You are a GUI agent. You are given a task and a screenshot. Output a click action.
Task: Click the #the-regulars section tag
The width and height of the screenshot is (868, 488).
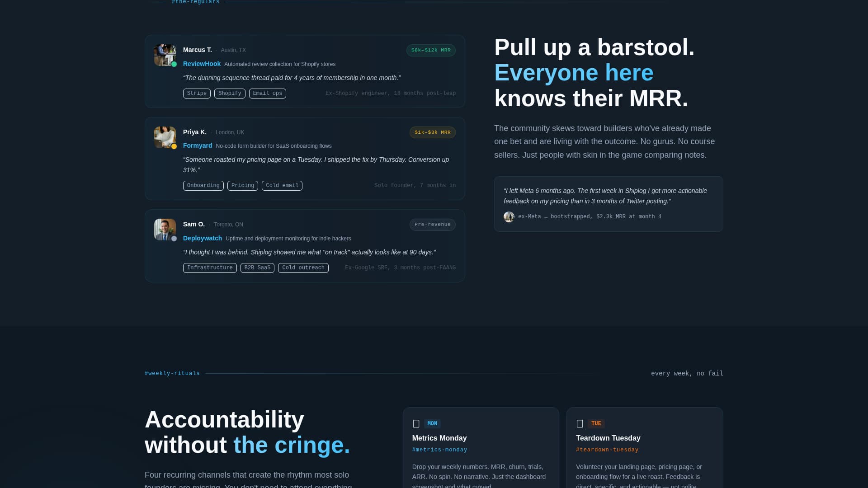tap(195, 2)
